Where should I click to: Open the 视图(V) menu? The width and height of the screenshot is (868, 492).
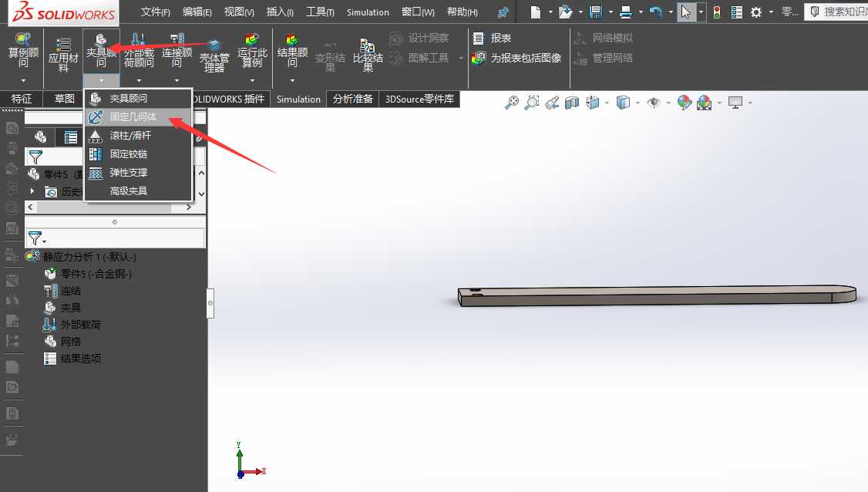pos(239,12)
